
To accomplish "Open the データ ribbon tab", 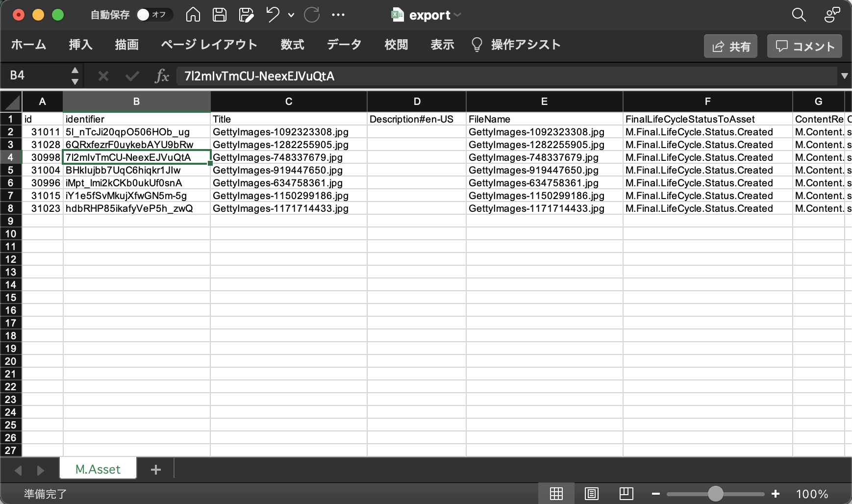I will tap(344, 45).
